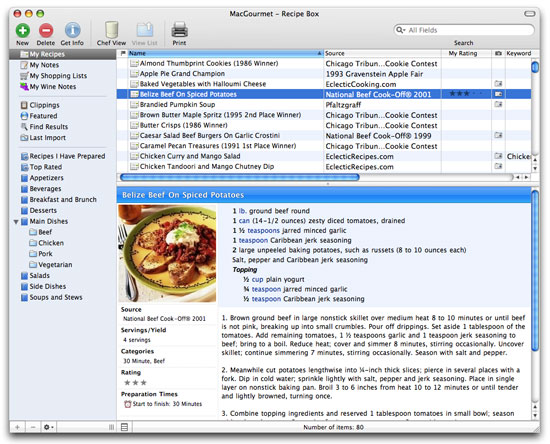Select Caesar Salad Beef Burgers recipe
550x444 pixels.
324,136
